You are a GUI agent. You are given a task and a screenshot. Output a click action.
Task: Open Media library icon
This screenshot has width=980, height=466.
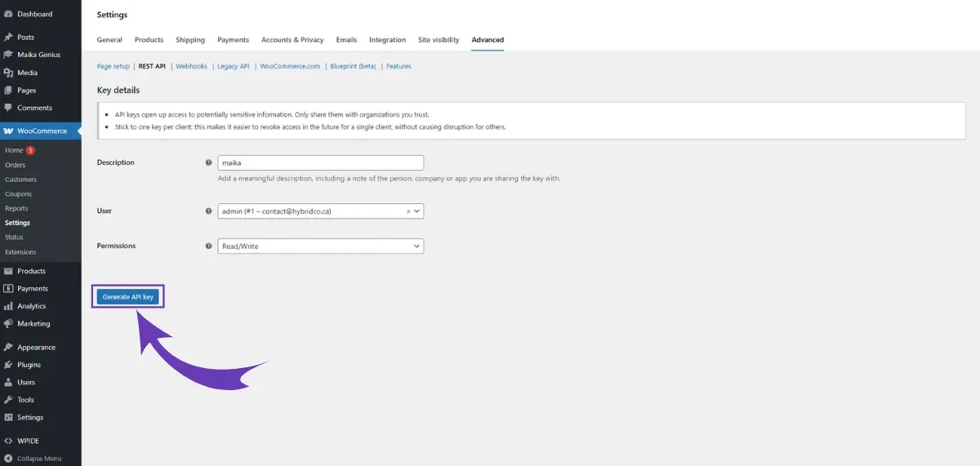click(8, 73)
